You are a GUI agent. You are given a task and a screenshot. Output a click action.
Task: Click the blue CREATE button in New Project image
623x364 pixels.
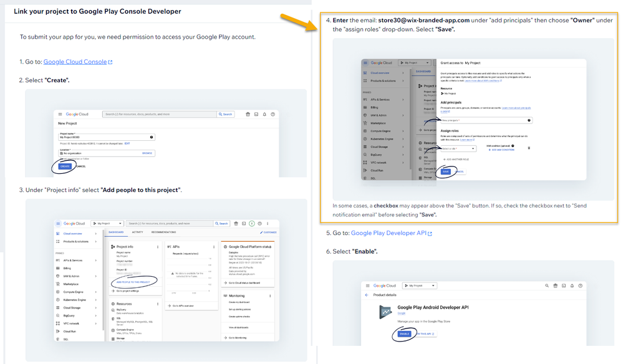point(65,166)
